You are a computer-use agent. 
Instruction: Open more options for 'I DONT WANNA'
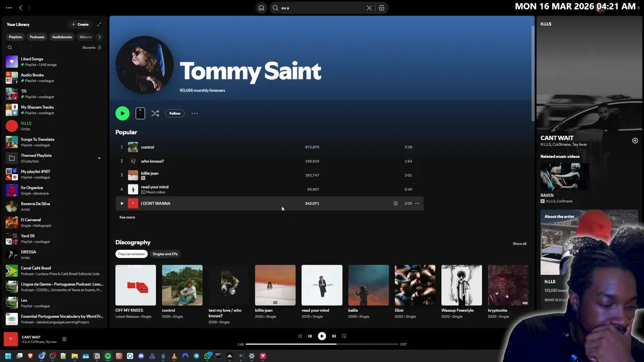[417, 203]
